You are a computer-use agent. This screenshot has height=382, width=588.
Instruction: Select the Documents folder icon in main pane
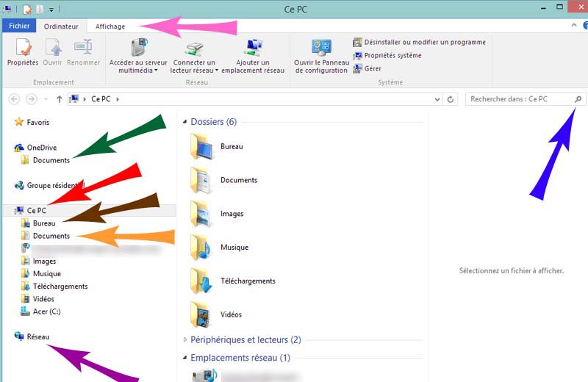(201, 180)
